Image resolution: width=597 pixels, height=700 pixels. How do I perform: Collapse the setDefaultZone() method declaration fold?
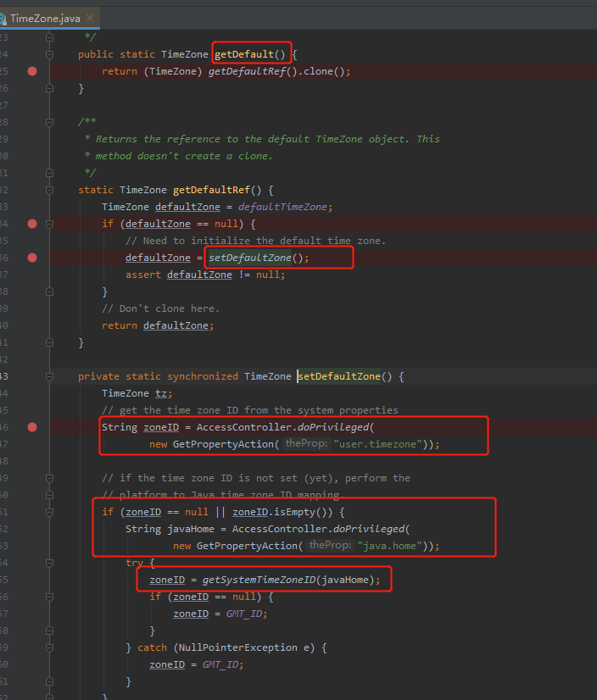pyautogui.click(x=49, y=376)
